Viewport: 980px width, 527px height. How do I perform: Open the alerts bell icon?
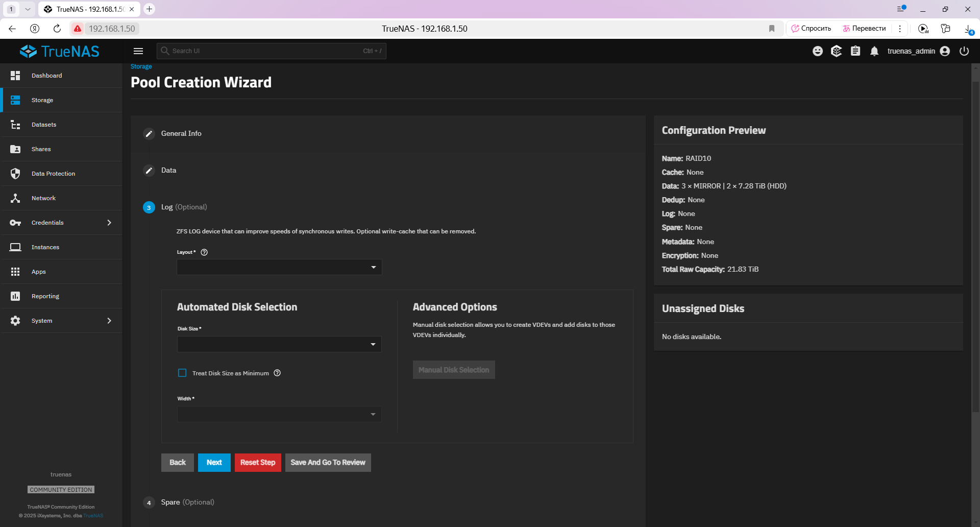click(x=874, y=51)
